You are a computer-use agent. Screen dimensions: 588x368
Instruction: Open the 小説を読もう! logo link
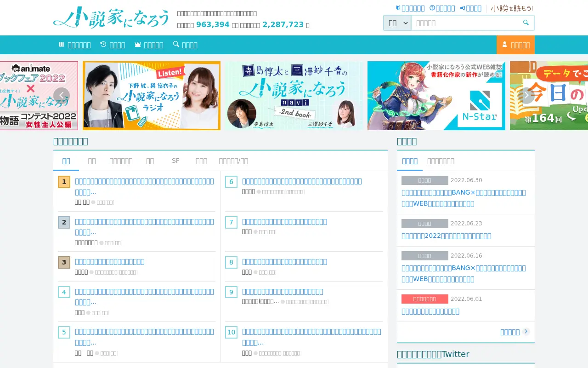click(x=512, y=8)
